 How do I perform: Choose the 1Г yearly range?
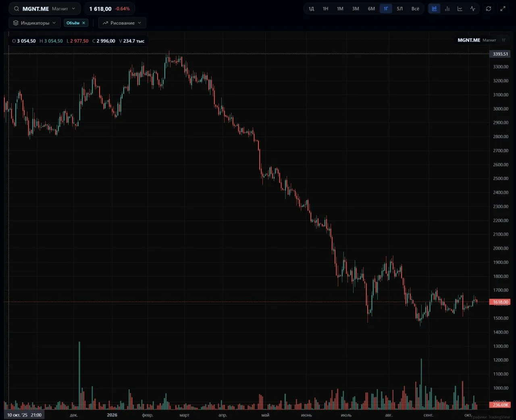(x=386, y=8)
